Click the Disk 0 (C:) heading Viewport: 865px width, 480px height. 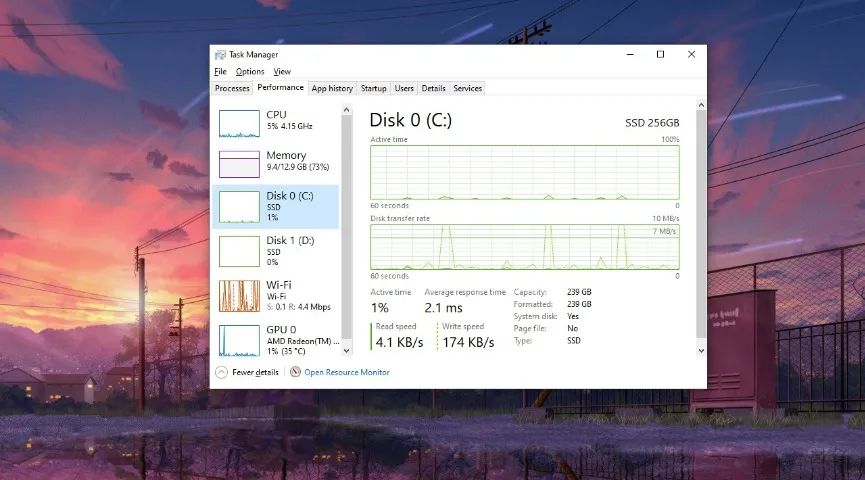pyautogui.click(x=410, y=120)
